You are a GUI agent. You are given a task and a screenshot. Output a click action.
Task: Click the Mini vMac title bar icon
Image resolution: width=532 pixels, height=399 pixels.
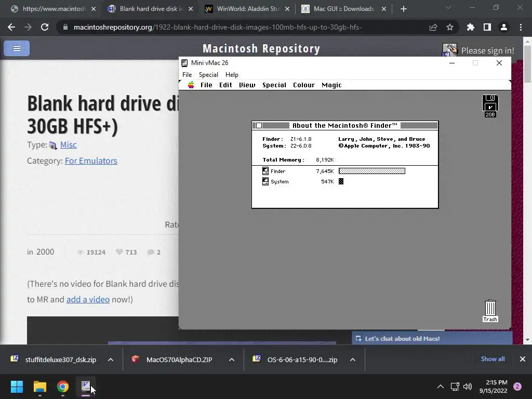[184, 63]
